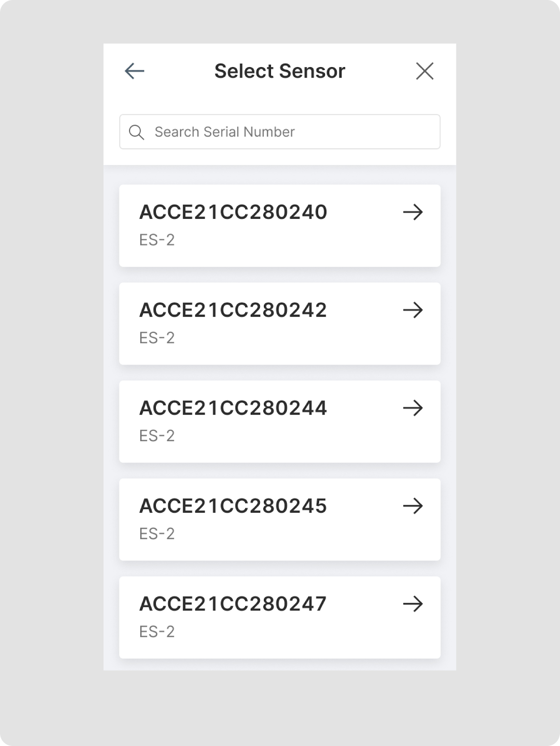Open sensor ACCE21CC280244 via its arrow

pyautogui.click(x=413, y=408)
